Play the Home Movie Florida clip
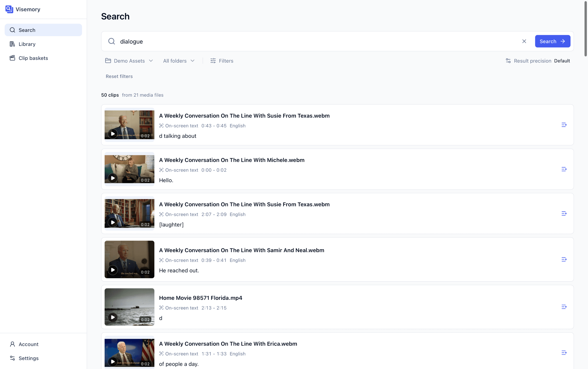The height and width of the screenshot is (369, 588). 113,317
